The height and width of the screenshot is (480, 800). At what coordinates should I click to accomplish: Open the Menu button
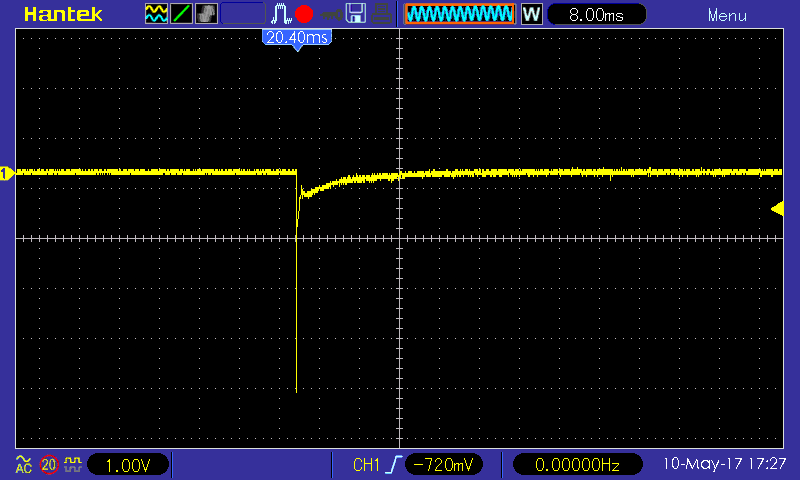(727, 15)
